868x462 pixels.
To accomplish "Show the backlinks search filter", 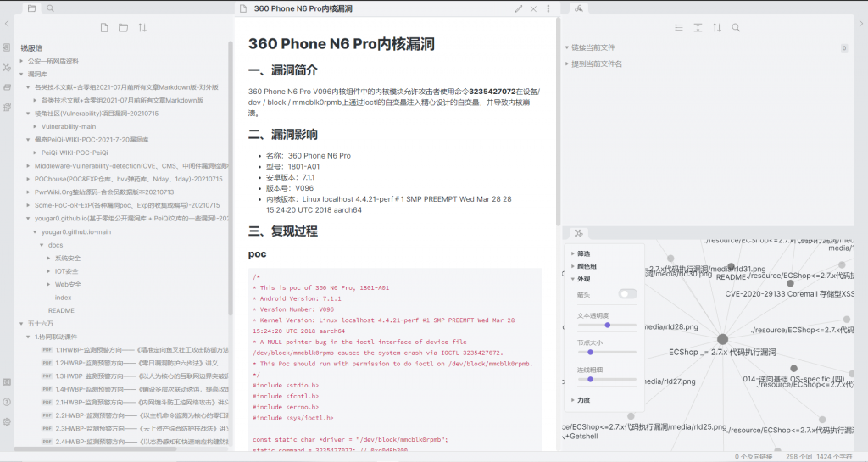I will tap(736, 28).
